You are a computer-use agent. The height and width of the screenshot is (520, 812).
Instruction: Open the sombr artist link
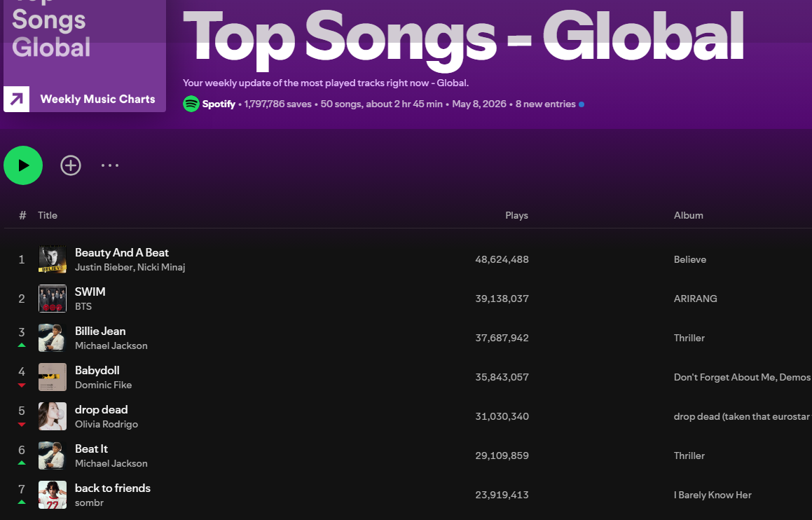coord(90,503)
